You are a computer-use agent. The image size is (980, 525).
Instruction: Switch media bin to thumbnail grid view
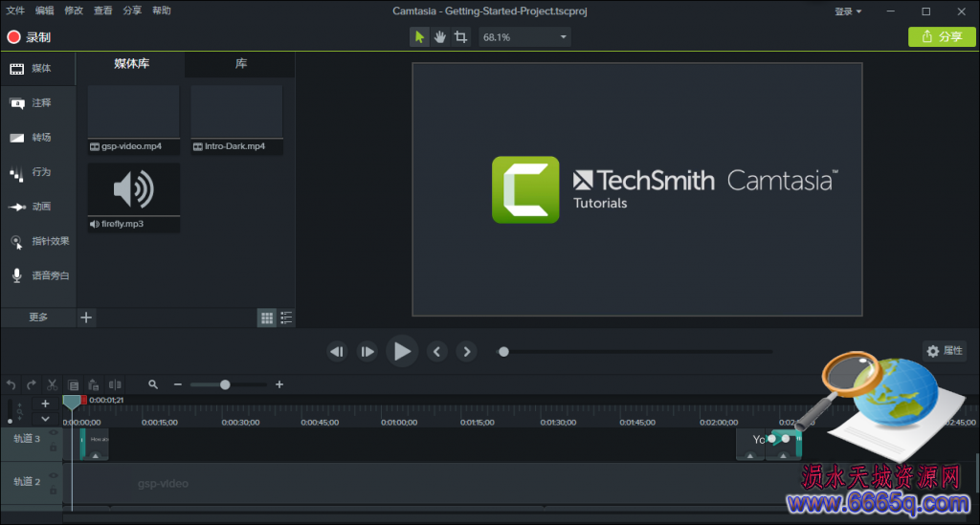point(267,317)
